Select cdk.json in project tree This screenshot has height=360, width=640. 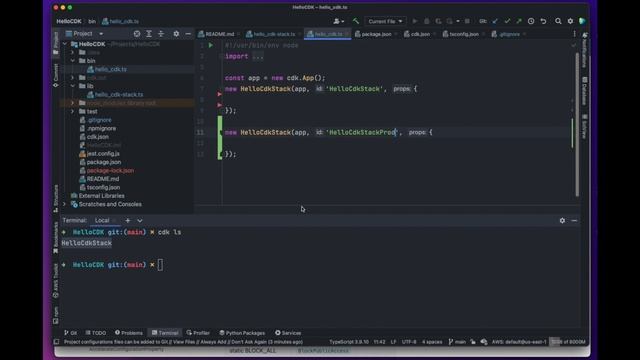(98, 137)
